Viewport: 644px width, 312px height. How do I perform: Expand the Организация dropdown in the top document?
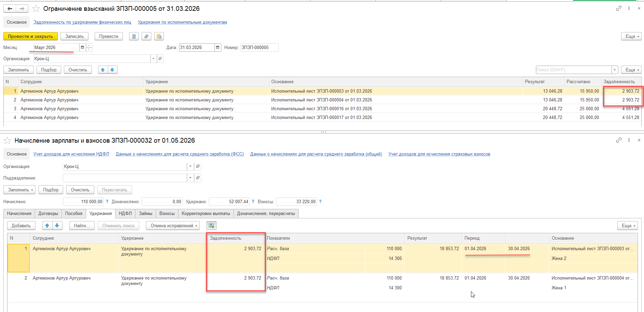coord(153,59)
